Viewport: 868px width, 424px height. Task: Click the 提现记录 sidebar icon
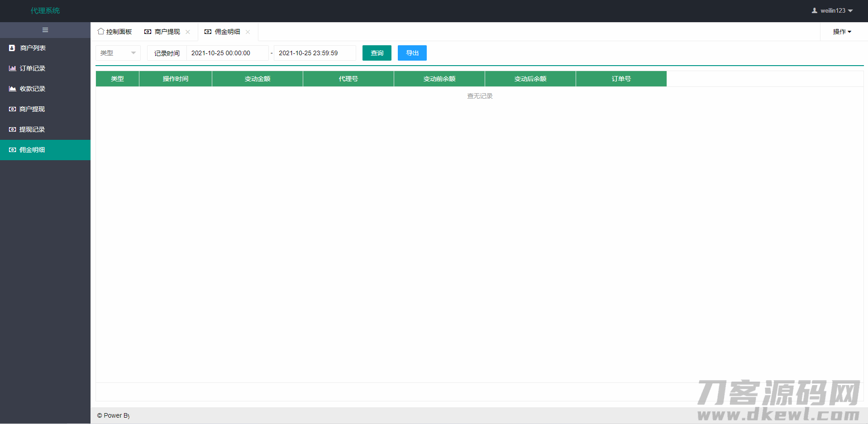[12, 129]
